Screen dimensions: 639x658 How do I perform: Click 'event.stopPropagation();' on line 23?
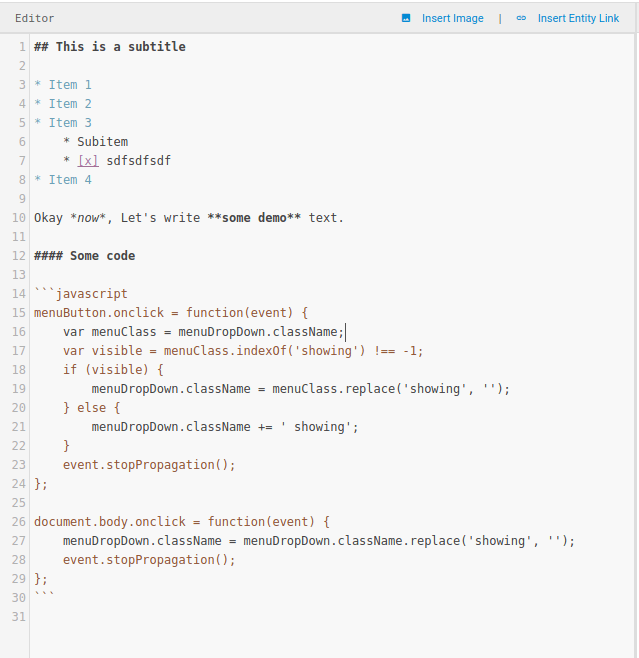click(149, 465)
